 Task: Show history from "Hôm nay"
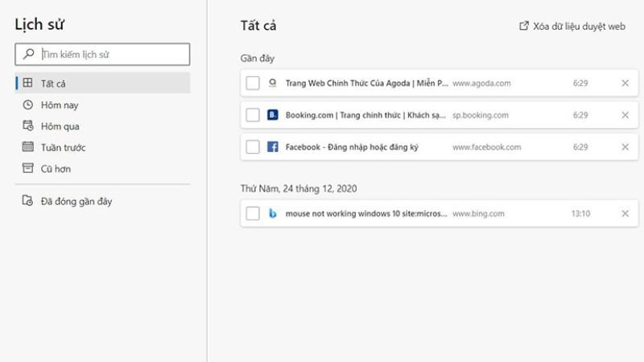[60, 105]
